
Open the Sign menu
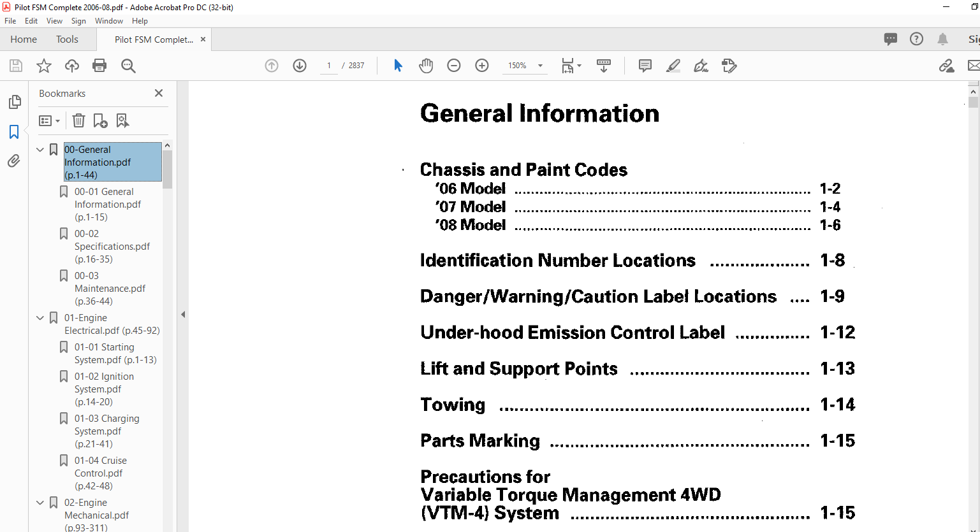(x=78, y=21)
